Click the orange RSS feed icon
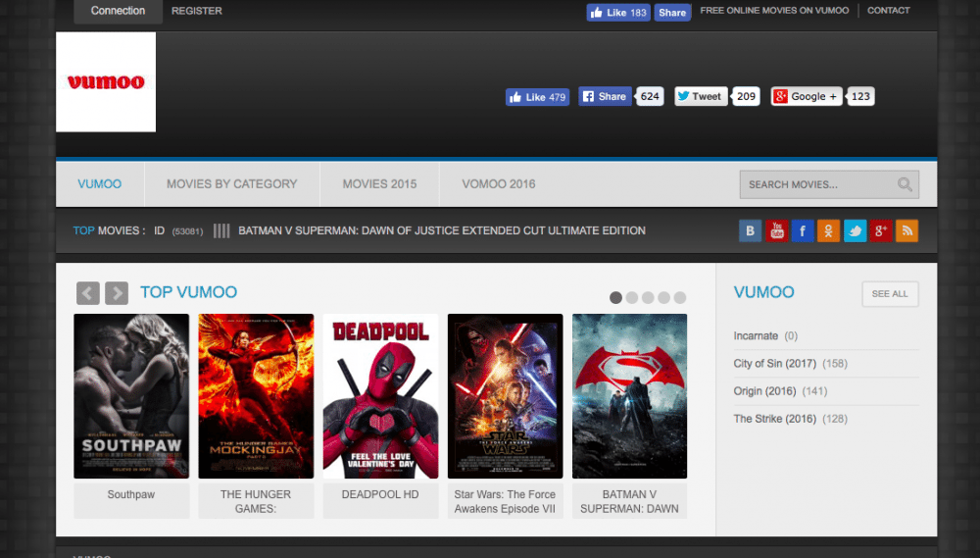Image resolution: width=980 pixels, height=558 pixels. pos(906,230)
